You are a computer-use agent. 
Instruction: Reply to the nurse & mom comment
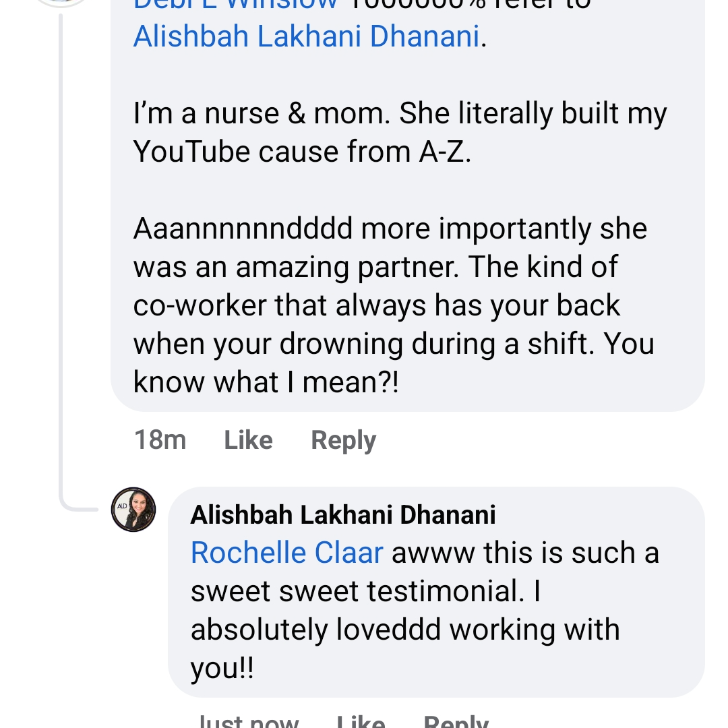(343, 440)
